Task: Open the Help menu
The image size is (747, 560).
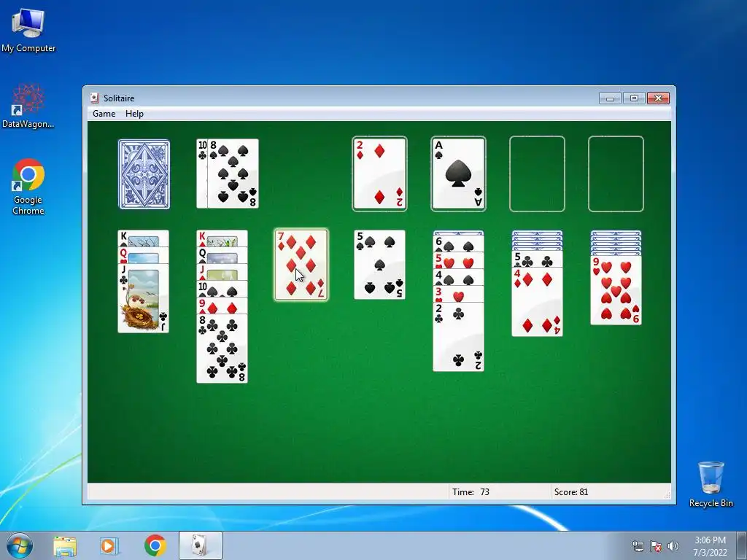Action: tap(134, 113)
